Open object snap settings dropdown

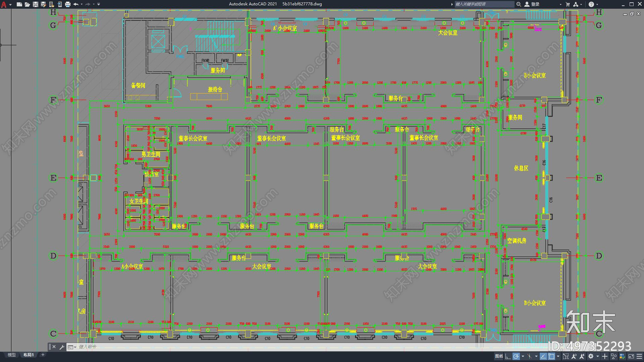[x=558, y=356]
